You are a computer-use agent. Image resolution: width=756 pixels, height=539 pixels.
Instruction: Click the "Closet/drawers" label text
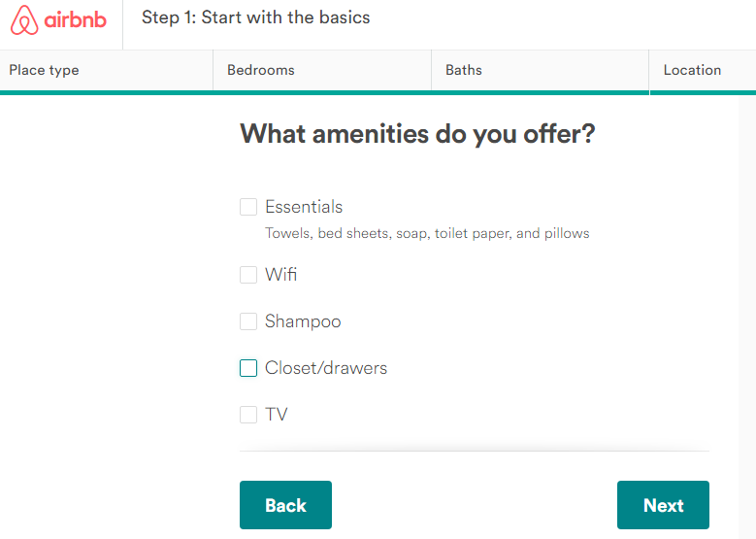click(x=326, y=368)
